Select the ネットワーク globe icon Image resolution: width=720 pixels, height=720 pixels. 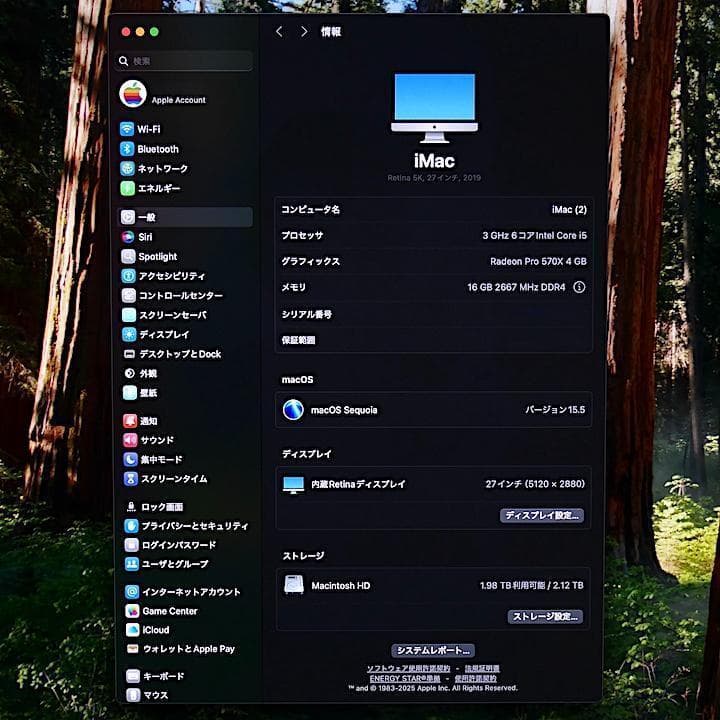point(128,169)
